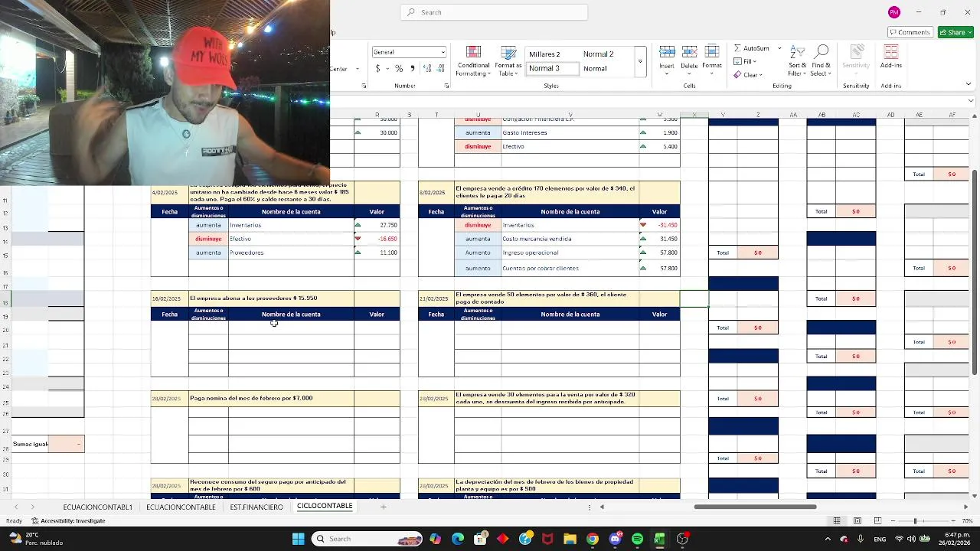Expand the cell Styles gallery
This screenshot has height=551, width=980.
640,61
